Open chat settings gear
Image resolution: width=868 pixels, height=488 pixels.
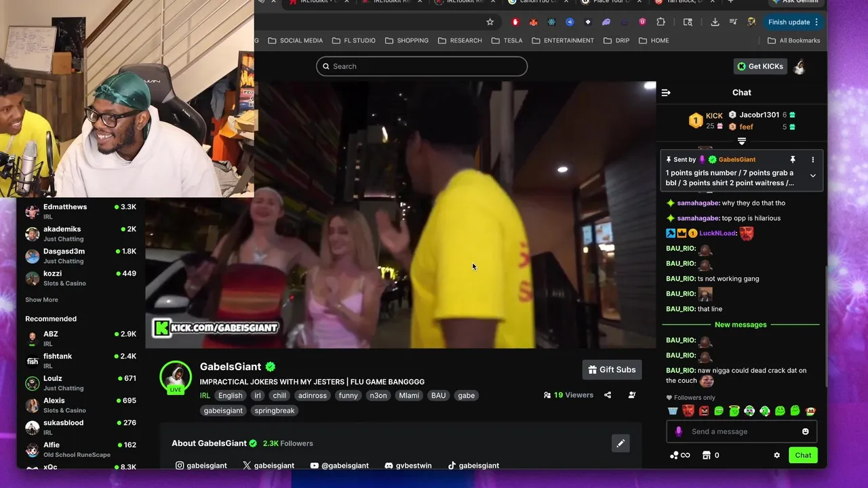click(x=776, y=455)
